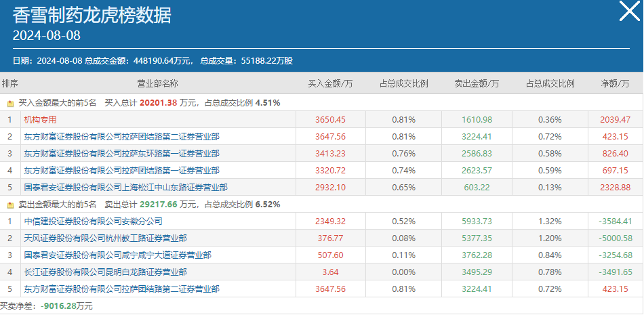Open 东方财富证券拉萨团结路第一证券营业部 link

click(121, 171)
